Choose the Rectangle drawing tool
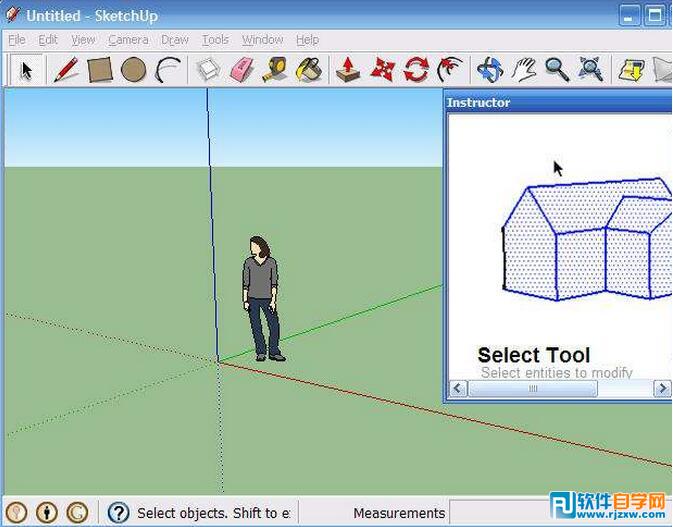This screenshot has height=527, width=673. pos(100,70)
